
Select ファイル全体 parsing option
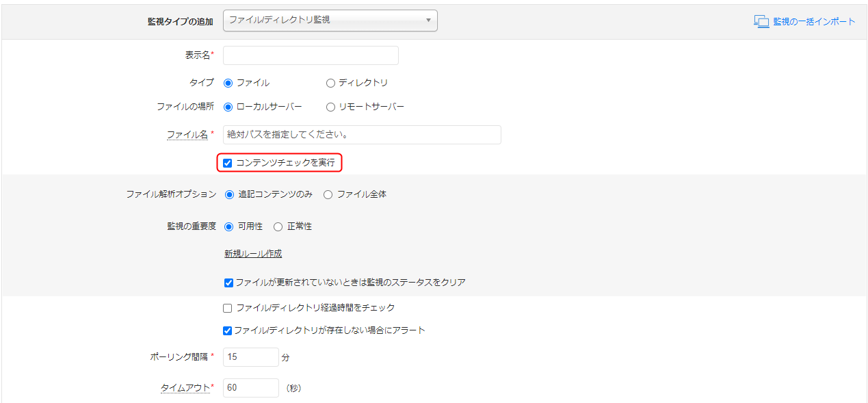pyautogui.click(x=328, y=194)
